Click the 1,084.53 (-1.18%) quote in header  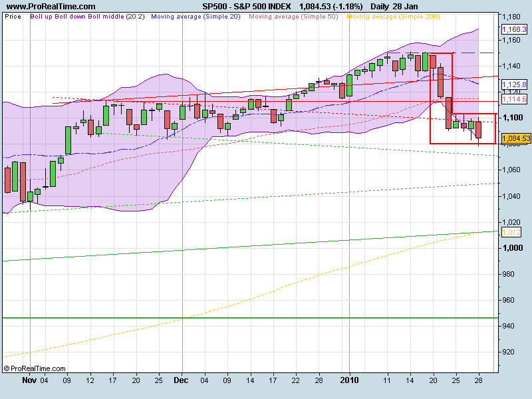coord(331,6)
